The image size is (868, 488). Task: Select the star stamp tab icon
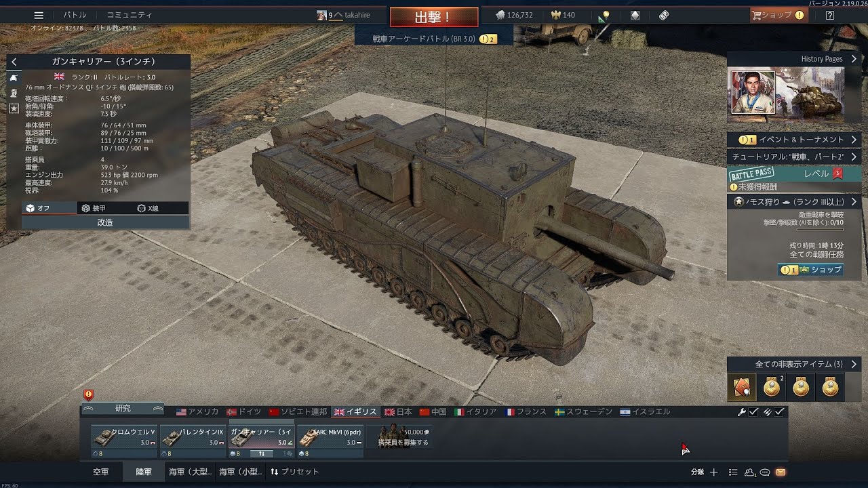coord(14,108)
